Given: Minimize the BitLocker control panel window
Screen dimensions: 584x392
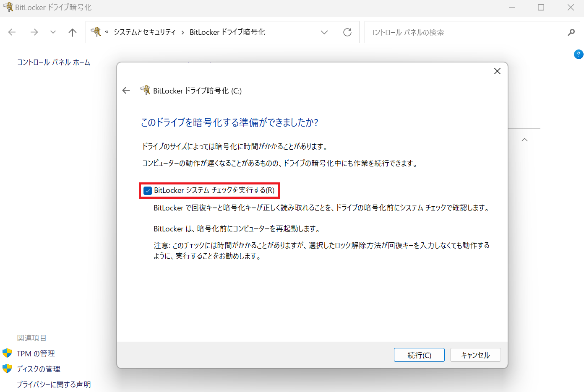Looking at the screenshot, I should [512, 7].
